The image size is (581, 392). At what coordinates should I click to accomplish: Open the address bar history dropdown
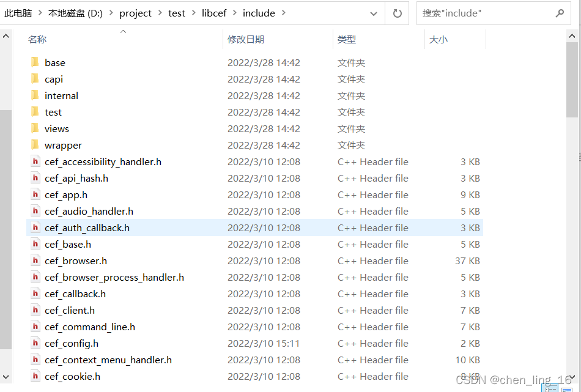(x=374, y=13)
